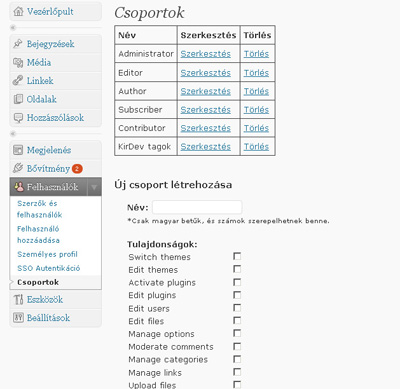Click Szerkesztés link for Administrator group
400x389 pixels.
pos(206,54)
